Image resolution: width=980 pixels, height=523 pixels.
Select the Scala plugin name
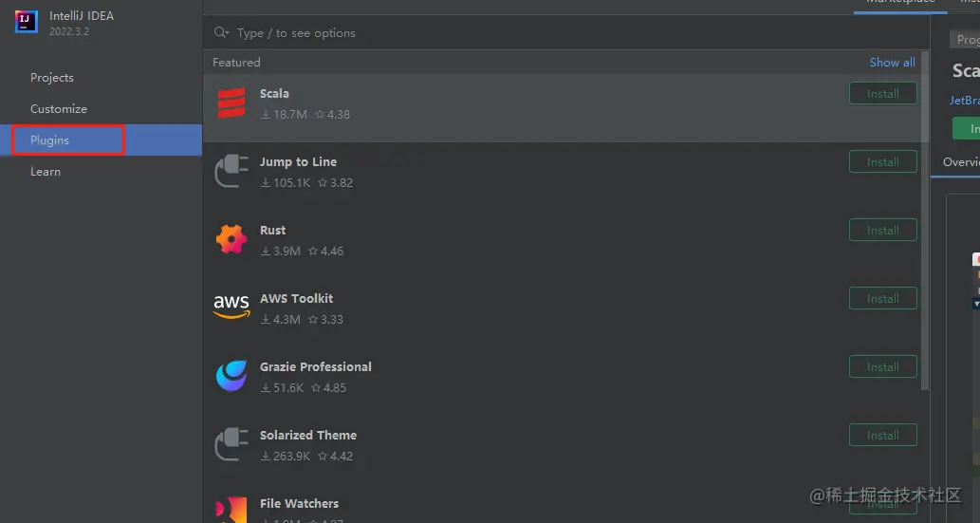point(274,93)
